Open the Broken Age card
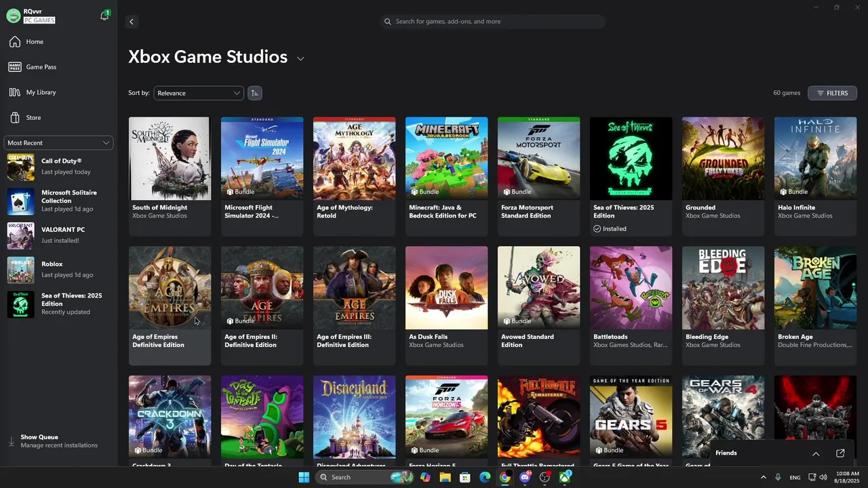The image size is (868, 488). 815,306
